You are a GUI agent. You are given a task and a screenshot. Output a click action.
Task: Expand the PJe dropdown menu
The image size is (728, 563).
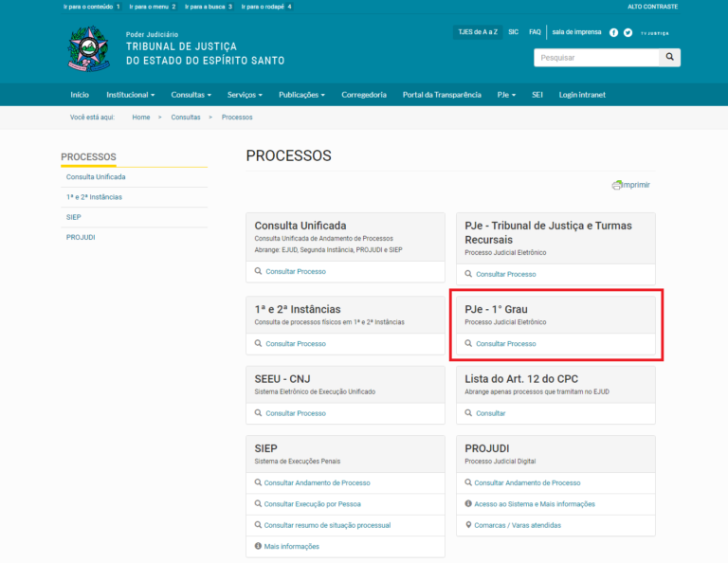click(506, 95)
